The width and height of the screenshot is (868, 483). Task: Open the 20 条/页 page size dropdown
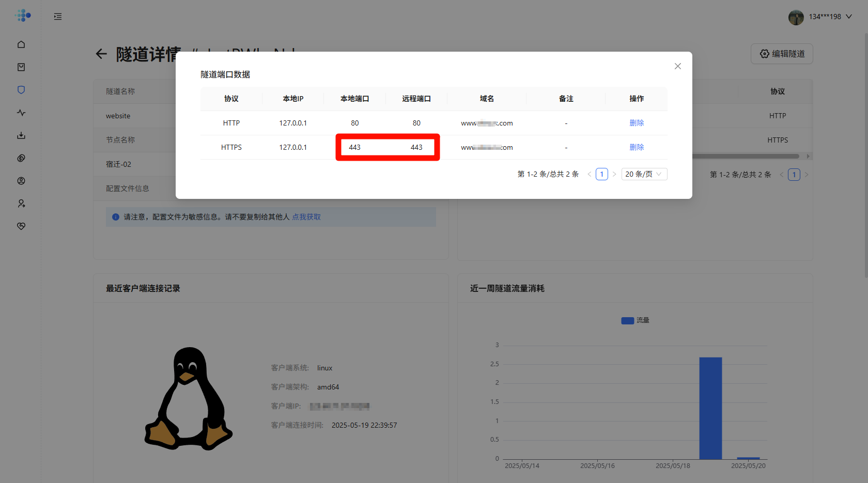[644, 174]
